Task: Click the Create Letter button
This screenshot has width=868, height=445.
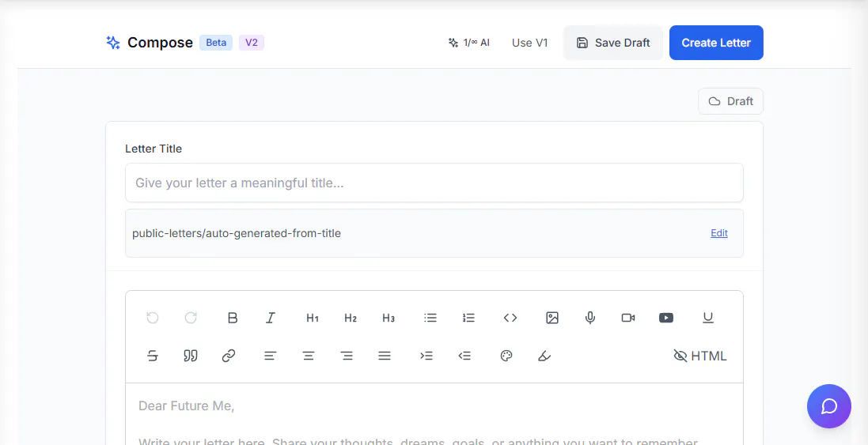Action: [716, 43]
